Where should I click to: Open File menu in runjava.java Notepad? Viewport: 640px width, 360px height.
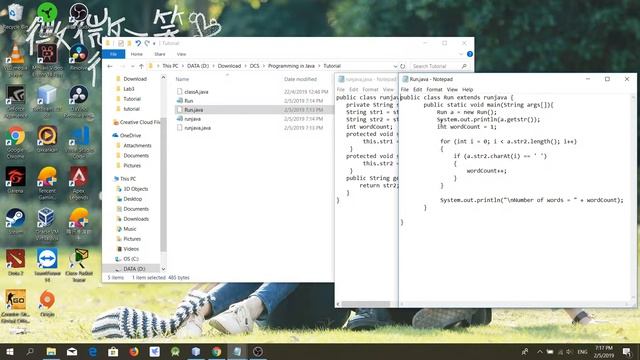340,89
